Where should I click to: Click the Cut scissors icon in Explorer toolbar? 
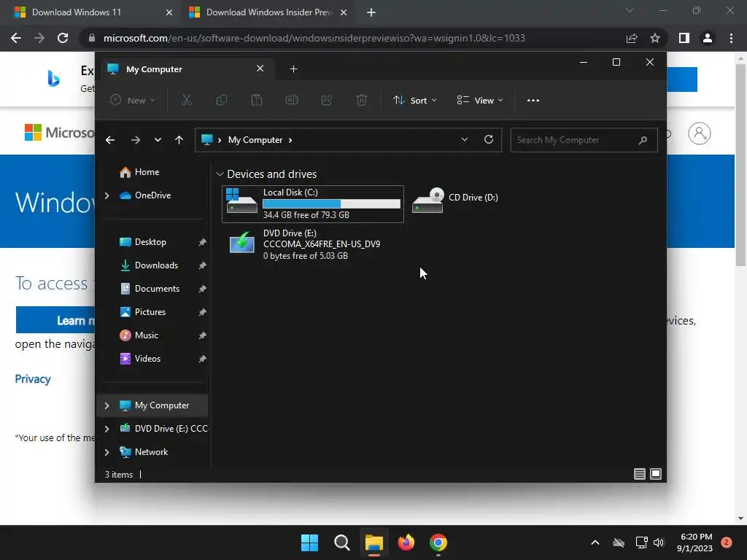tap(186, 100)
